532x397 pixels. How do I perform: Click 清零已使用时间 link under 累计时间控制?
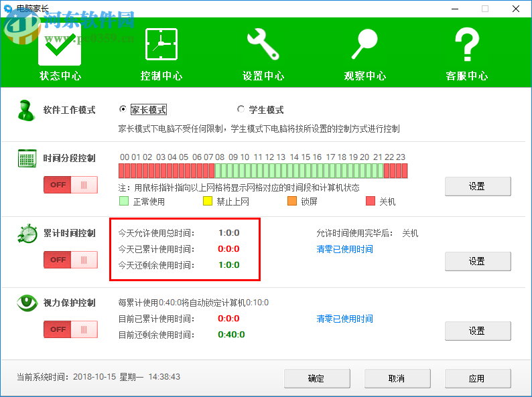tap(344, 249)
